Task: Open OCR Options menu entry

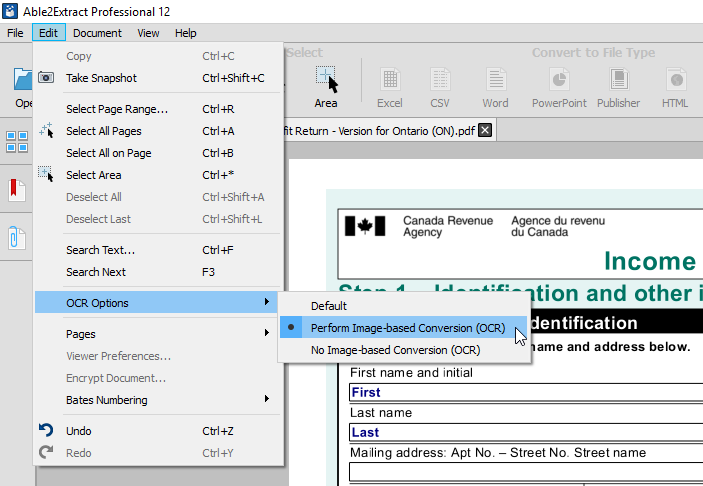Action: pos(156,303)
